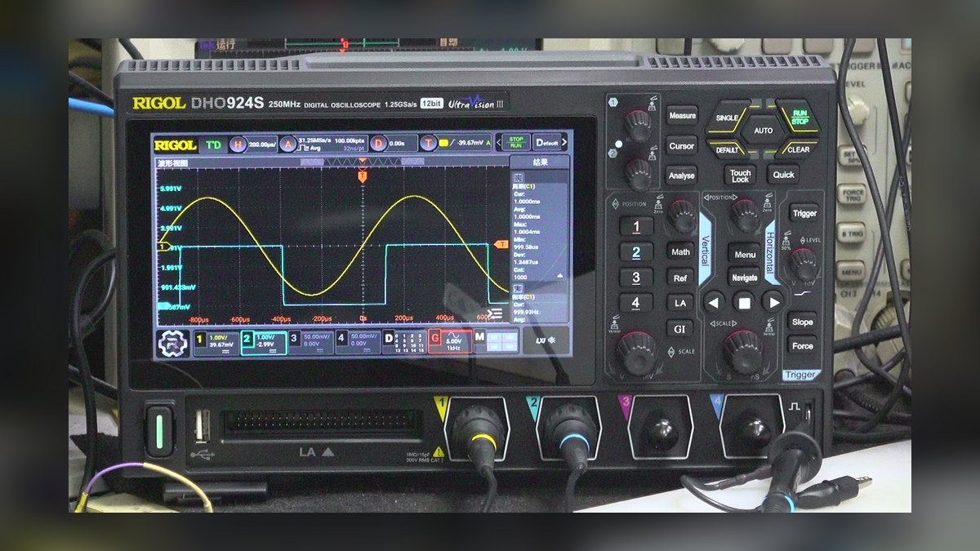Push the SINGLE trigger button
980x551 pixels.
tap(727, 118)
